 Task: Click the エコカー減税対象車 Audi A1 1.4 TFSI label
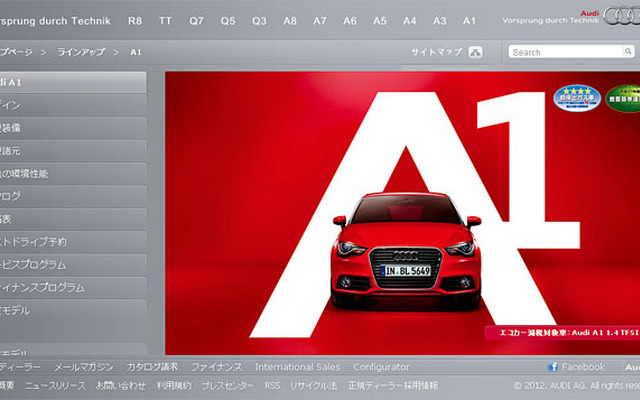click(562, 333)
